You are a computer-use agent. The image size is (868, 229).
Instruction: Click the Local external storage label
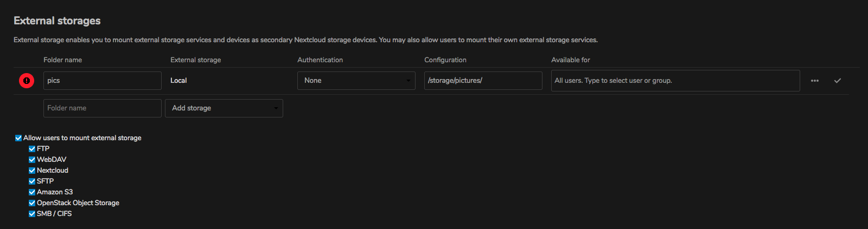tap(178, 81)
